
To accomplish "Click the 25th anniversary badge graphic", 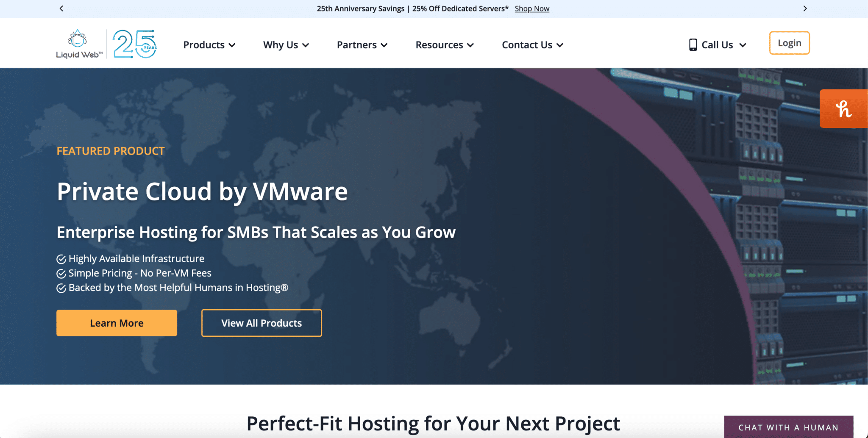I will point(135,43).
